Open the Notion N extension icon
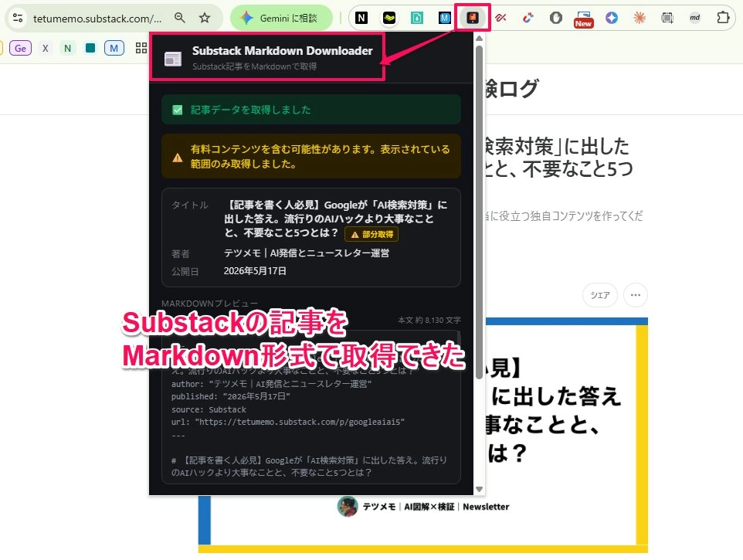This screenshot has width=743, height=560. pyautogui.click(x=361, y=18)
